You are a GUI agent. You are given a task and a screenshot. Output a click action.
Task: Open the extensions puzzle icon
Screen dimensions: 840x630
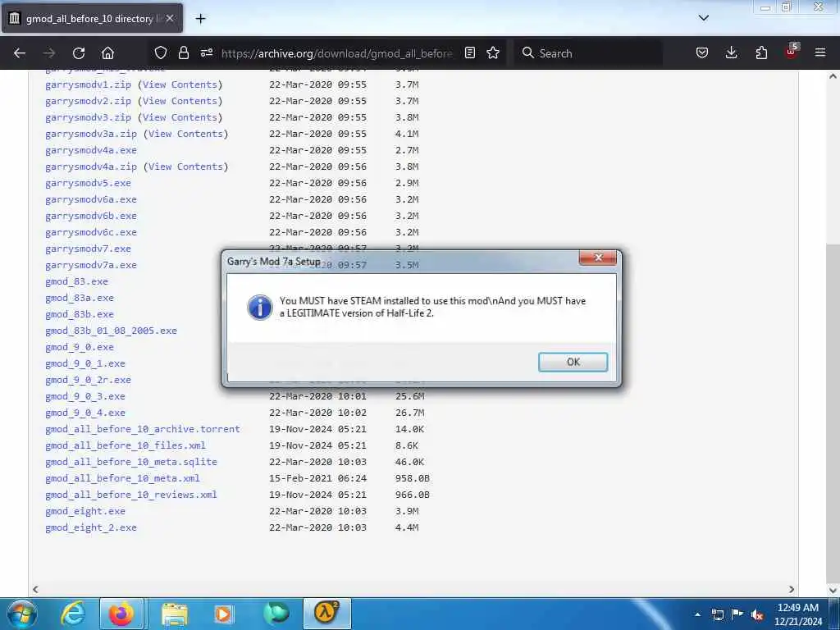[x=761, y=52]
